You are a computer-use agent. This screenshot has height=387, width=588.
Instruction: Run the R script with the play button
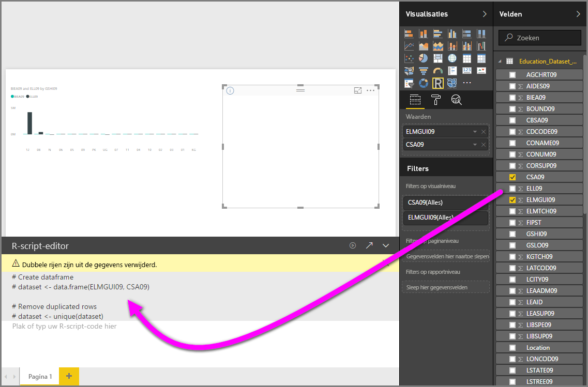pyautogui.click(x=353, y=245)
